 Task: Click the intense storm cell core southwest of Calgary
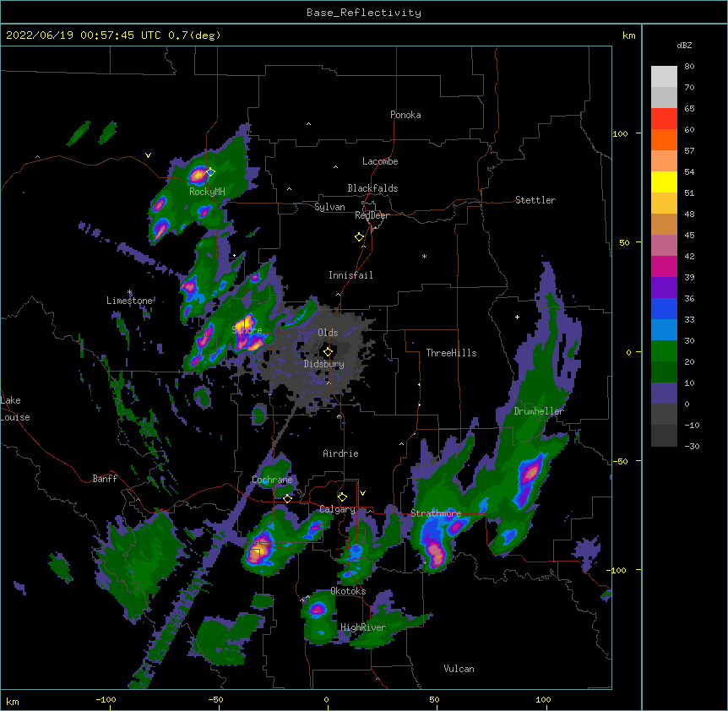coord(257,551)
